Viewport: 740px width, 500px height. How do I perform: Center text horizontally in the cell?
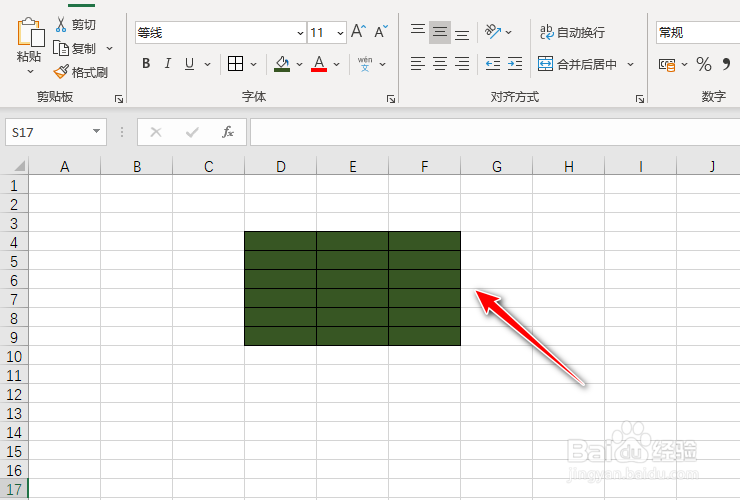(x=440, y=63)
